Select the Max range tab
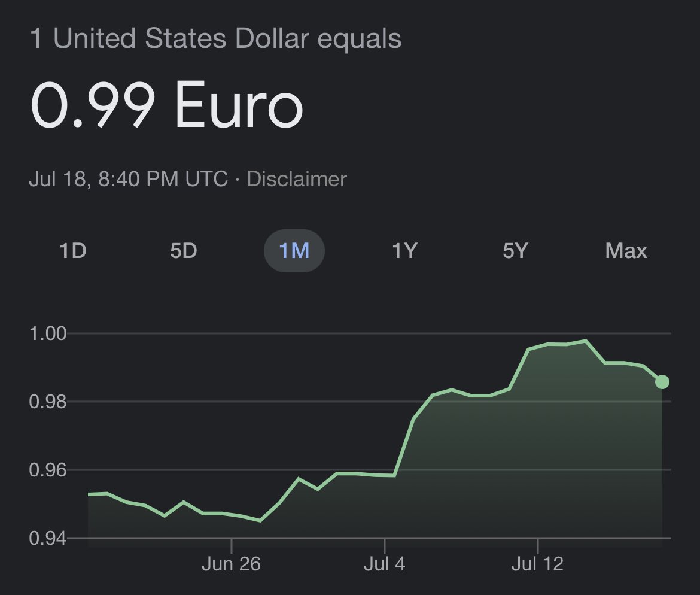 626,251
